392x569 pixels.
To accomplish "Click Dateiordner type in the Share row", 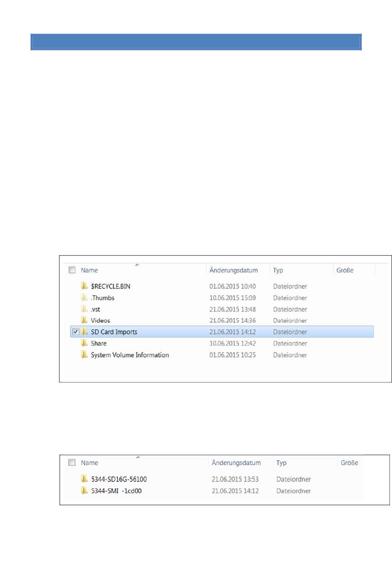I will click(x=290, y=343).
